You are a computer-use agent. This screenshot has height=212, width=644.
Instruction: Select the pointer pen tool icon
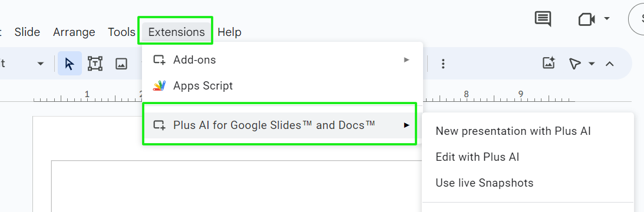575,64
